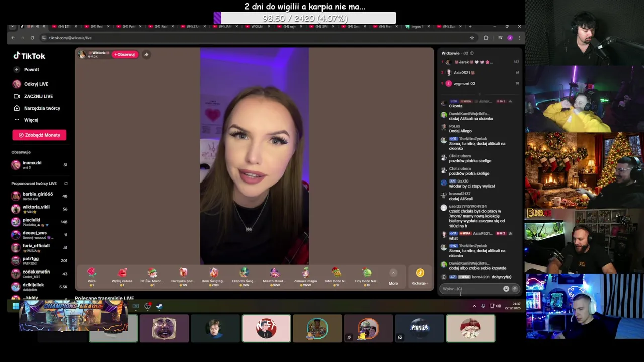The width and height of the screenshot is (644, 362).
Task: Click the browser back arrow
Action: point(13,38)
